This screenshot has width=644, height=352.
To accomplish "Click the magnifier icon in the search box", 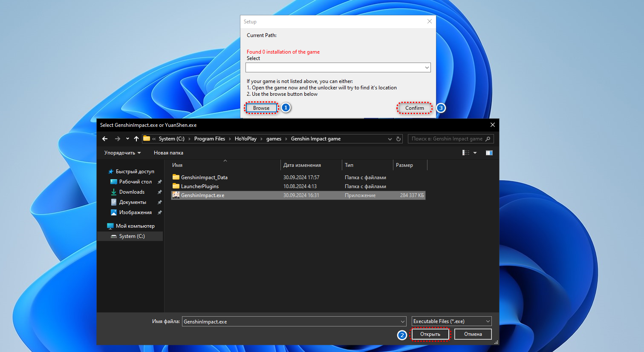I will click(488, 139).
